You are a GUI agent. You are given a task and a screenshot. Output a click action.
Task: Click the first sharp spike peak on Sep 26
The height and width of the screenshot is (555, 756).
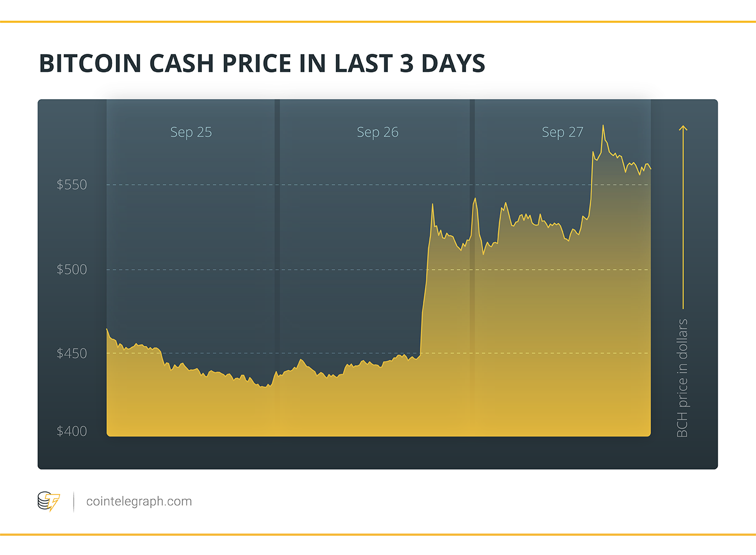click(433, 204)
